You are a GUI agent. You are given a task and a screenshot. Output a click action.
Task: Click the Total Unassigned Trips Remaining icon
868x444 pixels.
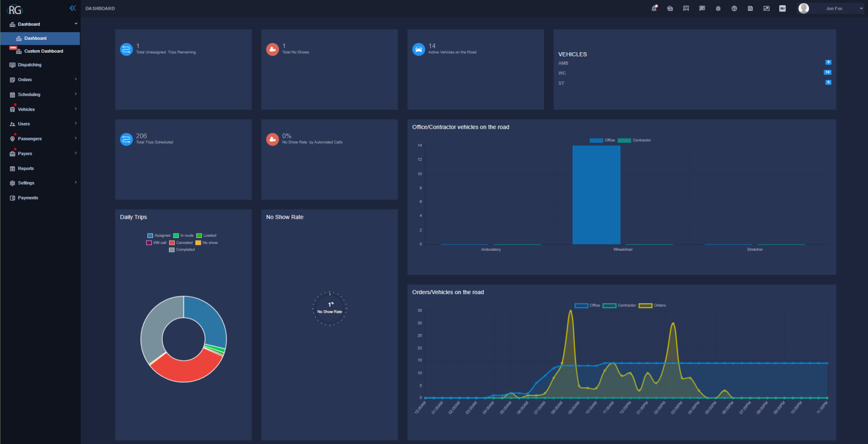point(127,49)
